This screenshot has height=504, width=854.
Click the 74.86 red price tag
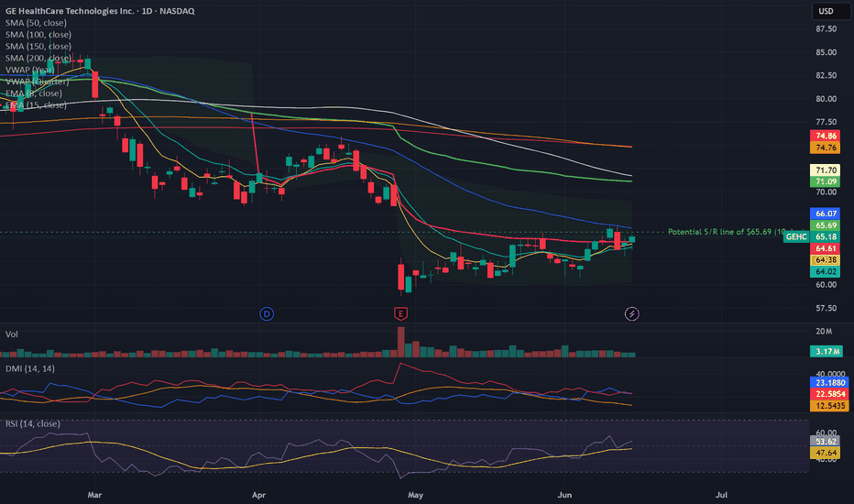click(825, 137)
